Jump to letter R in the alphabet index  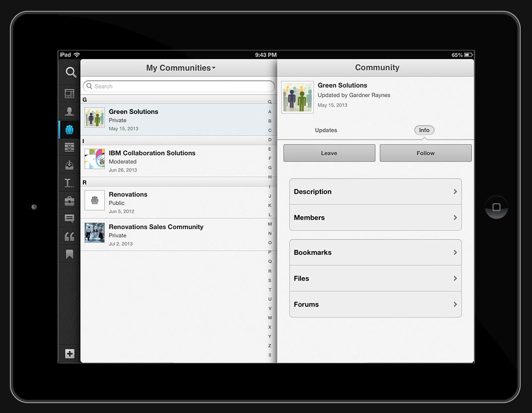coord(270,271)
